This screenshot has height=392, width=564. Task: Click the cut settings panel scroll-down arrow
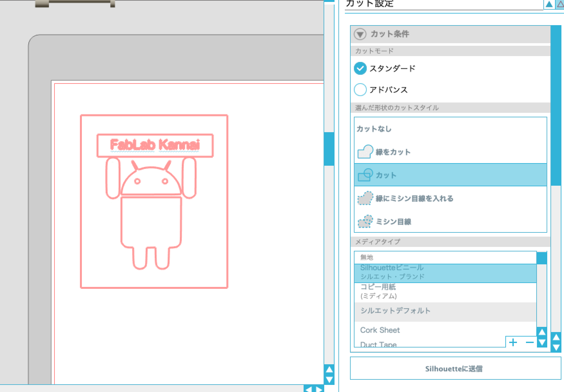coord(556,347)
